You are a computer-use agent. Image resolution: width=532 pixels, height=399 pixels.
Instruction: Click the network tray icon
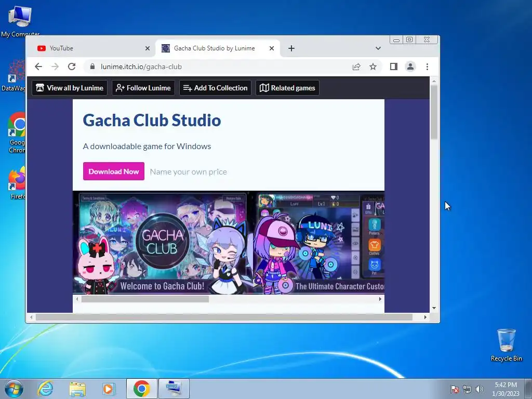pos(467,389)
